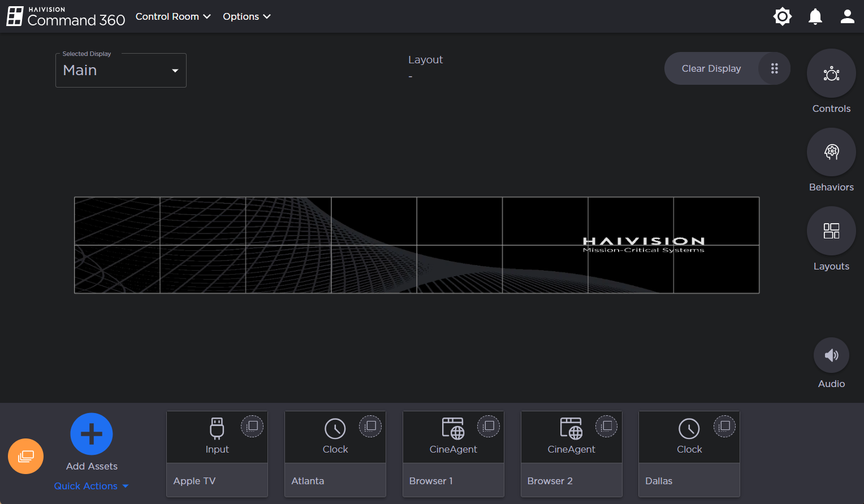Click the Haivision Command 360 logo
The width and height of the screenshot is (864, 504).
pyautogui.click(x=66, y=17)
